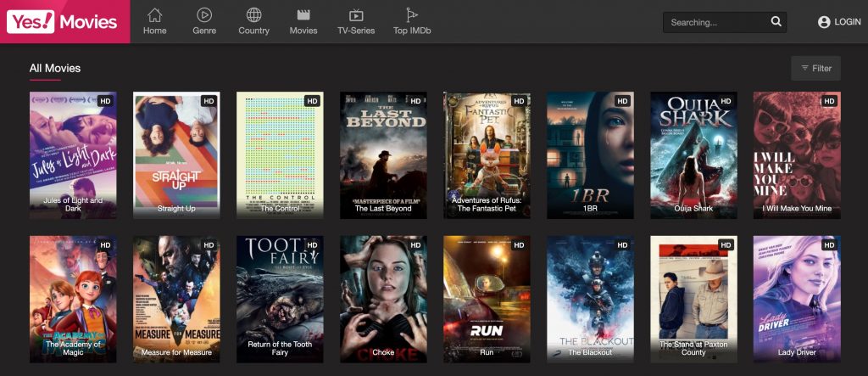Open the Lady Driver movie poster
This screenshot has width=868, height=376.
point(797,300)
